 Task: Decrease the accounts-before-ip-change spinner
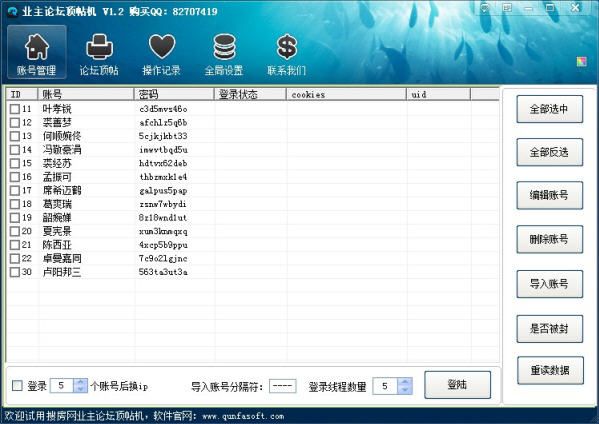[80, 389]
